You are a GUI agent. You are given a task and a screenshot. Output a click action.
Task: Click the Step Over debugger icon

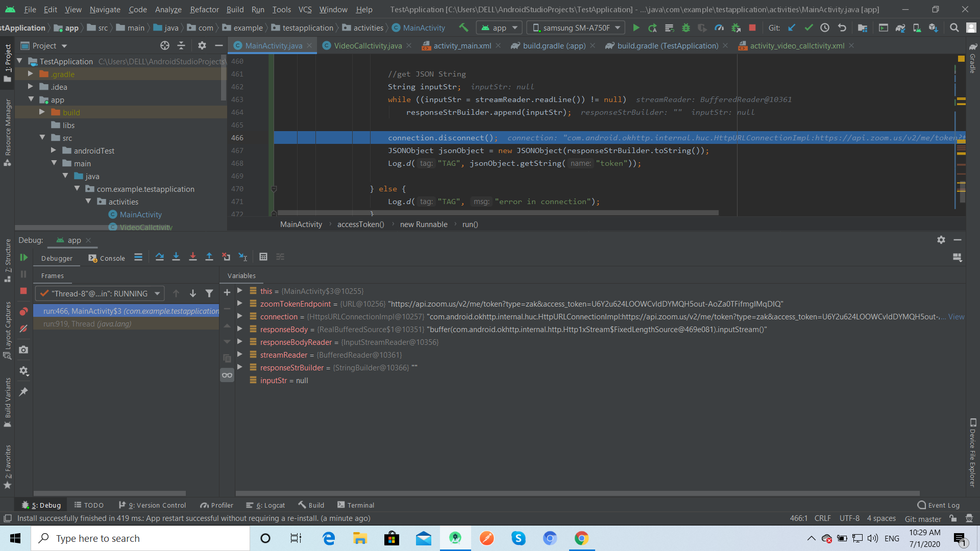pos(160,257)
